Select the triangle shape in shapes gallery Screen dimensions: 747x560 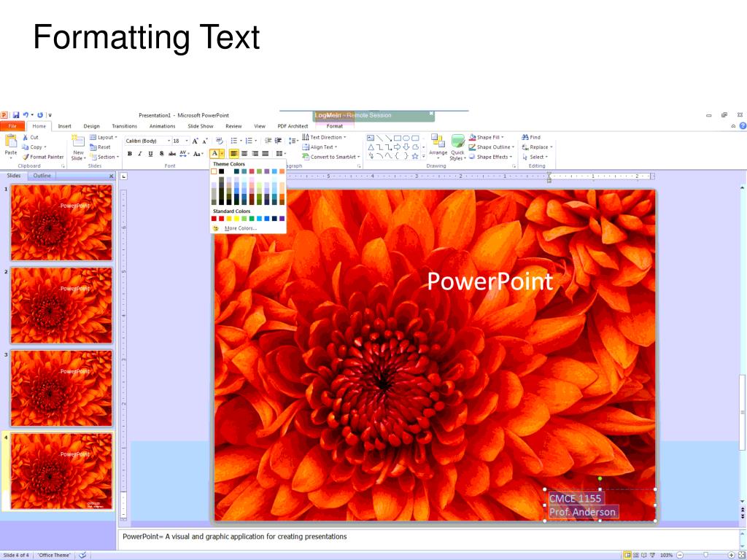pyautogui.click(x=371, y=147)
